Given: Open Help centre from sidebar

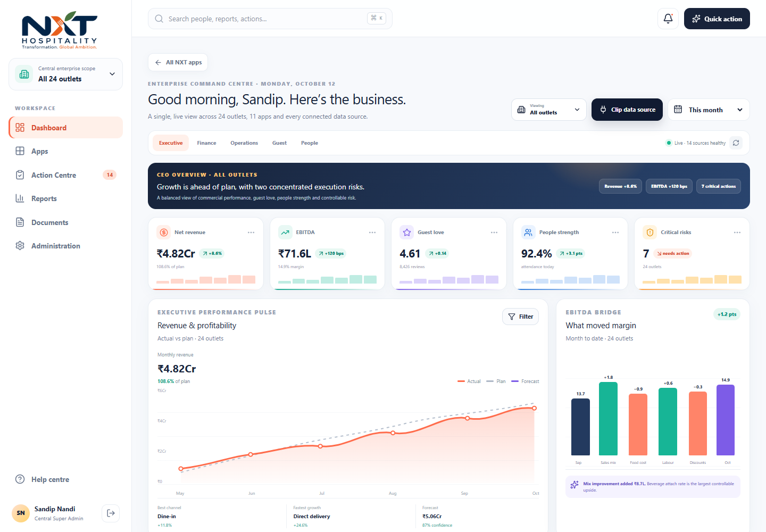Looking at the screenshot, I should pyautogui.click(x=65, y=479).
